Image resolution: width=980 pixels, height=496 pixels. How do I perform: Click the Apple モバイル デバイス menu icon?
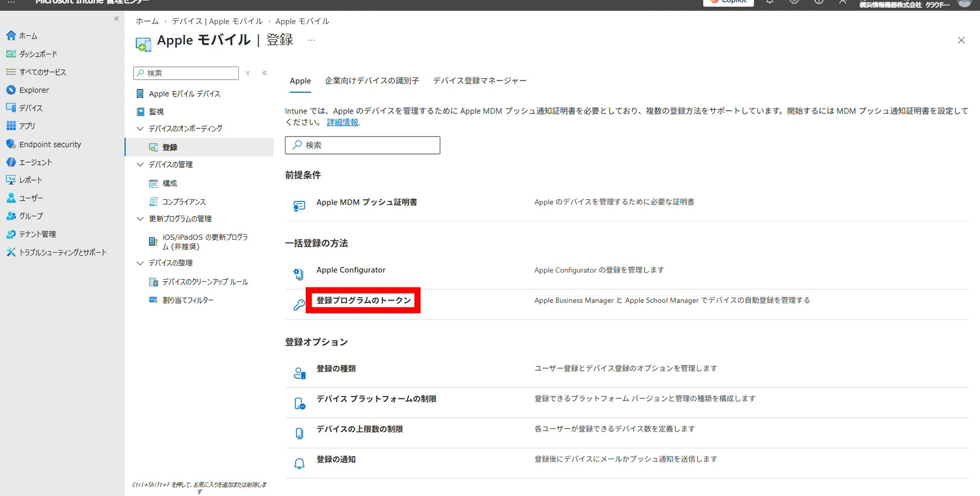140,94
